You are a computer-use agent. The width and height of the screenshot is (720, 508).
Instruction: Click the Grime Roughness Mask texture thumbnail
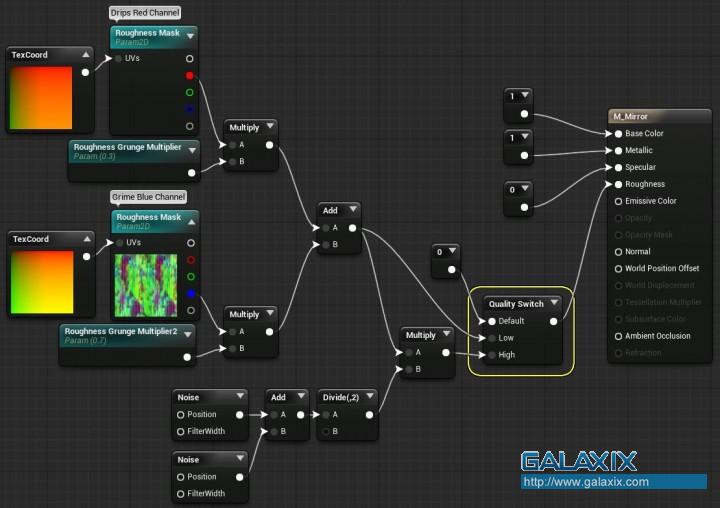point(146,285)
